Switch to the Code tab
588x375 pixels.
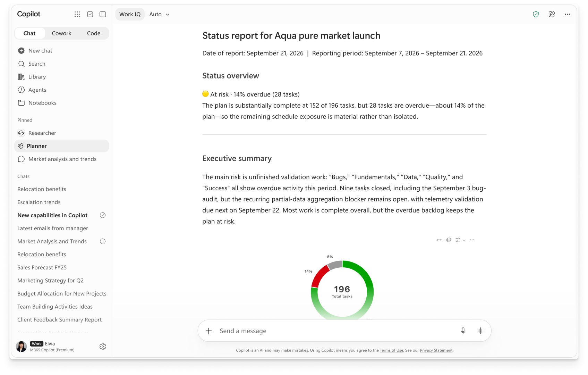coord(94,33)
